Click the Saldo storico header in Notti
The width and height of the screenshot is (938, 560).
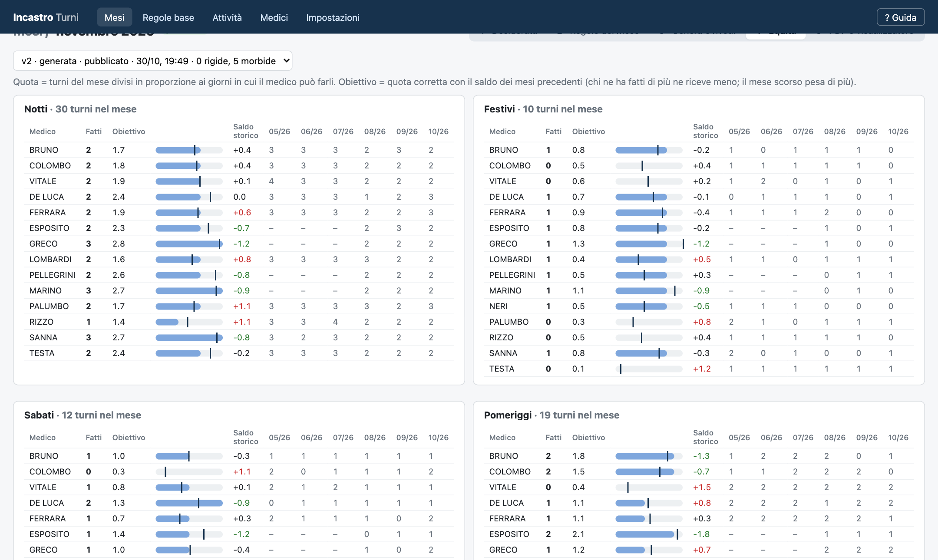(x=245, y=131)
